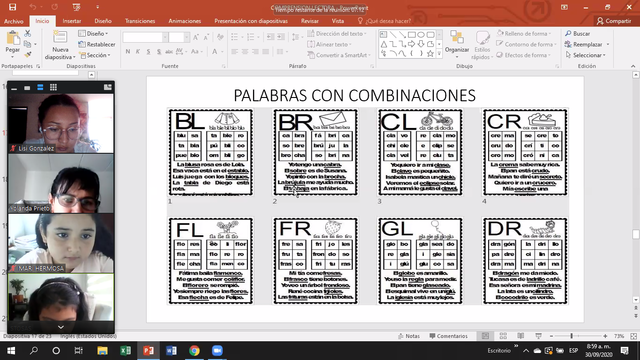
Task: Toggle center text alignment
Action: 245,51
